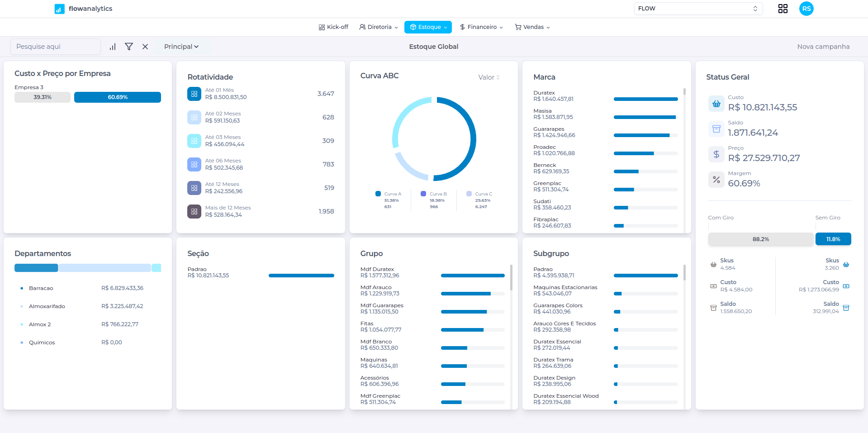Change Curva ABC Valor selector
This screenshot has width=868, height=433.
pos(489,77)
